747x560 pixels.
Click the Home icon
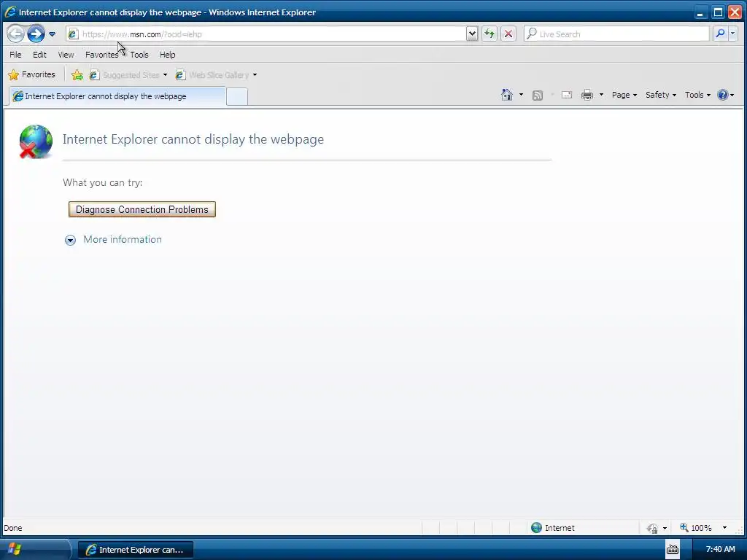pyautogui.click(x=507, y=95)
